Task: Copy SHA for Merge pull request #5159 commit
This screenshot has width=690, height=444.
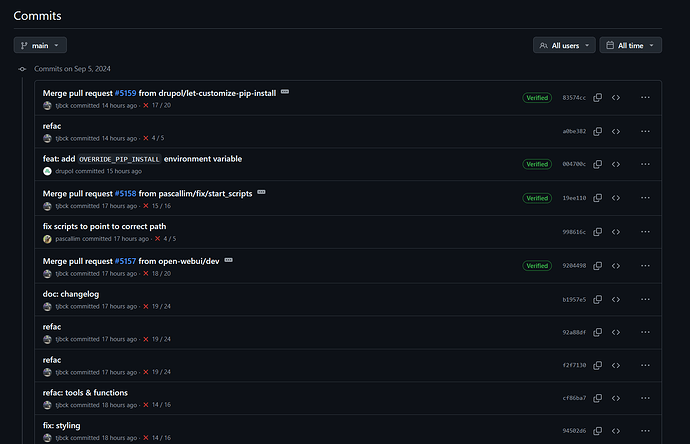Action: 597,98
